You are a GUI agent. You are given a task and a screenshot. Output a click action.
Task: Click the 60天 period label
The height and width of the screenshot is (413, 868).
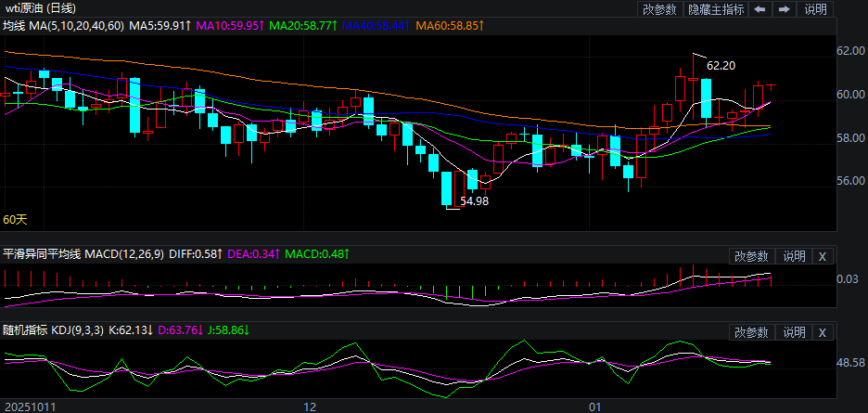coord(15,220)
